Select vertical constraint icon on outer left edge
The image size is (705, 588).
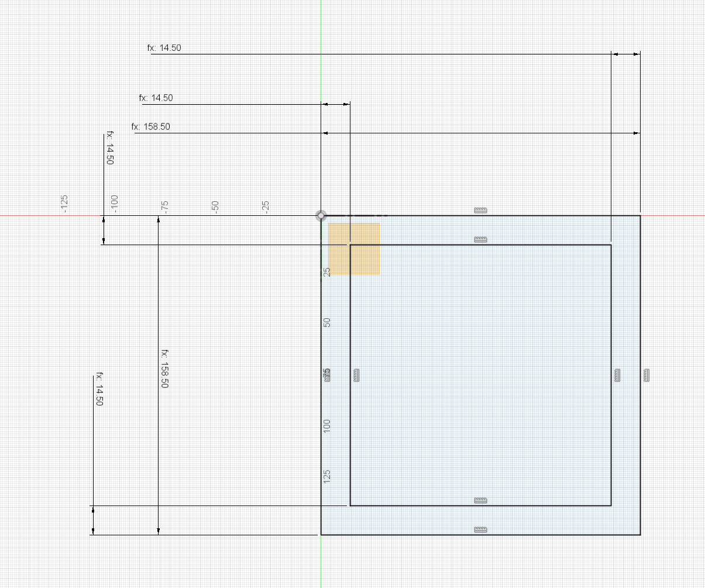tap(328, 376)
